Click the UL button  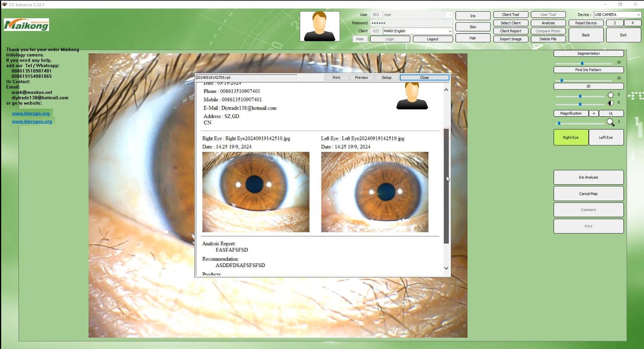click(x=611, y=114)
